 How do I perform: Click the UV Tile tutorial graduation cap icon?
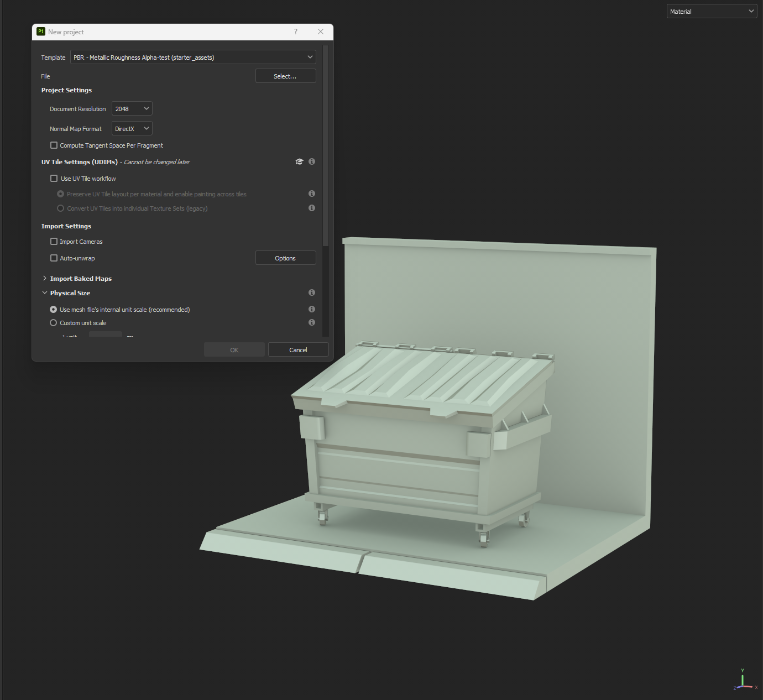(x=299, y=162)
